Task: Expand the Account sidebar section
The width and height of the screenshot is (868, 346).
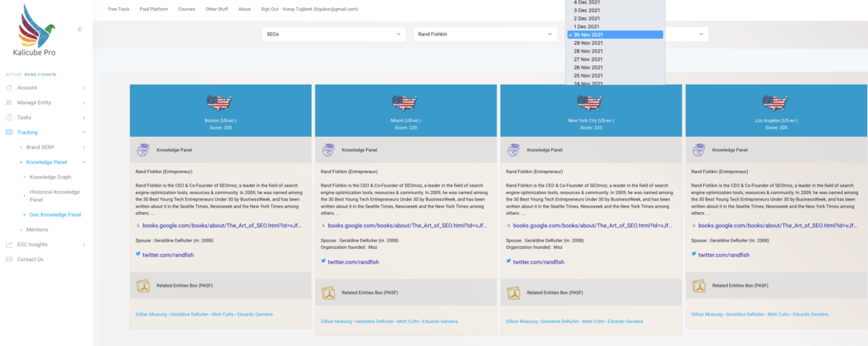Action: pos(85,88)
